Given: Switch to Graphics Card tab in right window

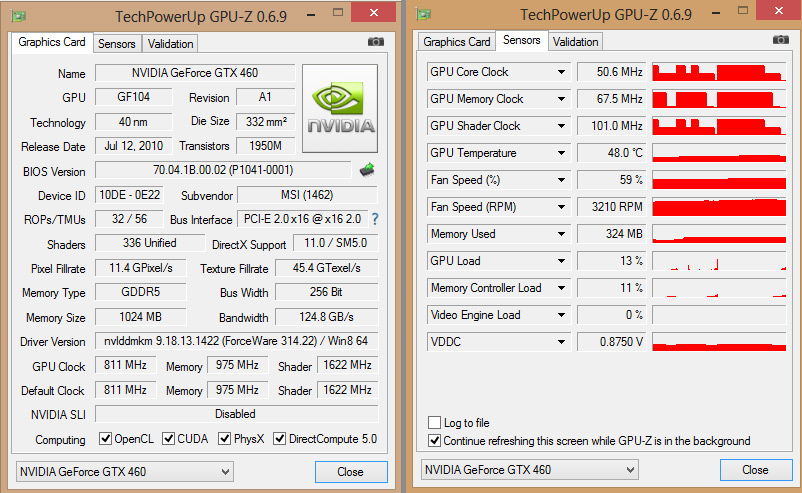Looking at the screenshot, I should click(456, 42).
